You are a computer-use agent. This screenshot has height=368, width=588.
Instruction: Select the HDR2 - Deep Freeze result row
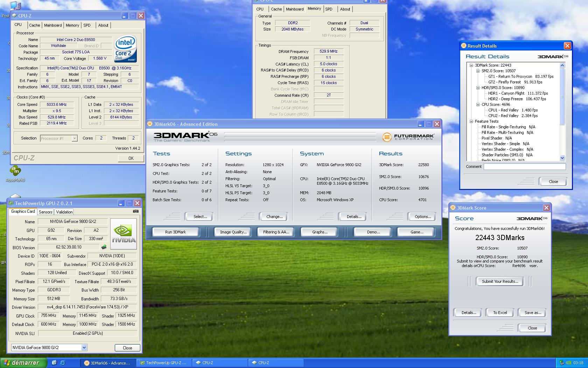pos(517,99)
